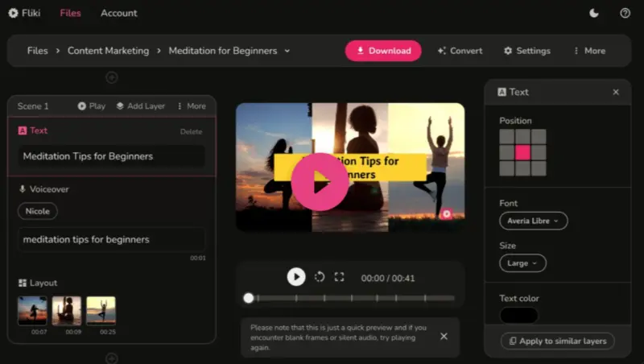
Task: Dismiss the quick preview notice
Action: click(444, 337)
